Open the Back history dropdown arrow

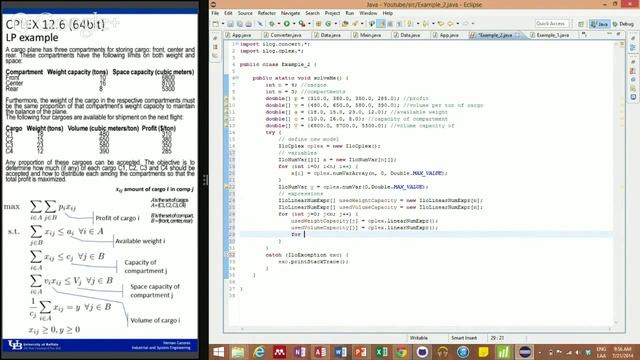click(x=458, y=24)
